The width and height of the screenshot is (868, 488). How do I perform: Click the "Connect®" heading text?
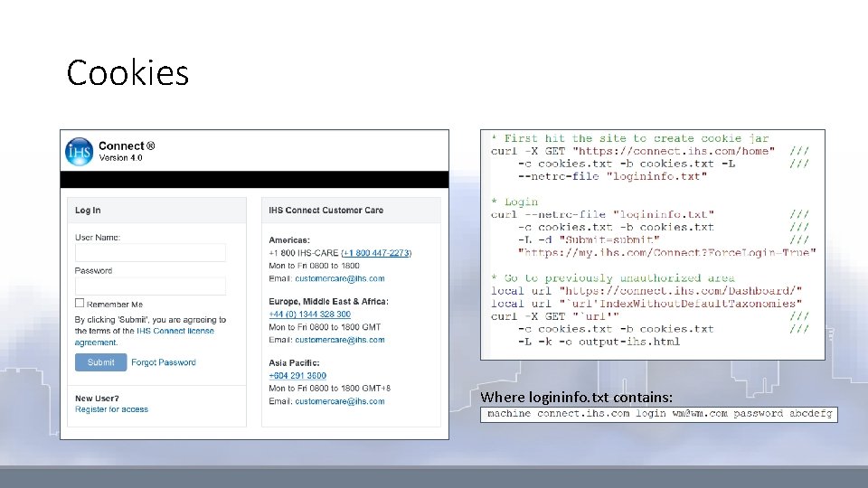pos(127,146)
